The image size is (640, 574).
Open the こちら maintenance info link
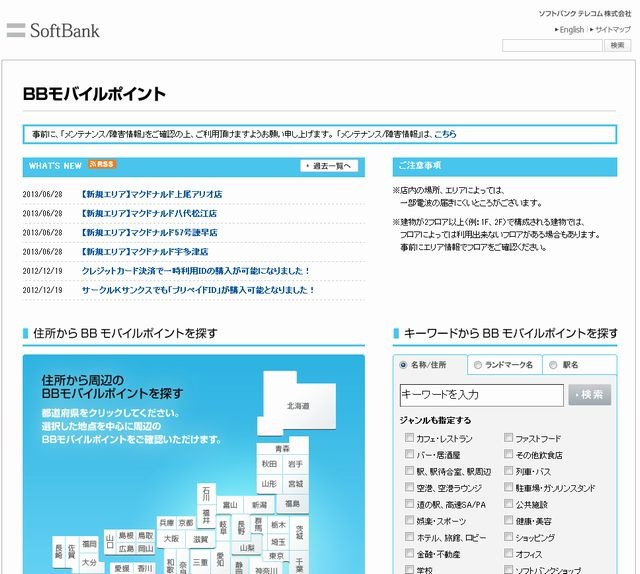pyautogui.click(x=445, y=134)
